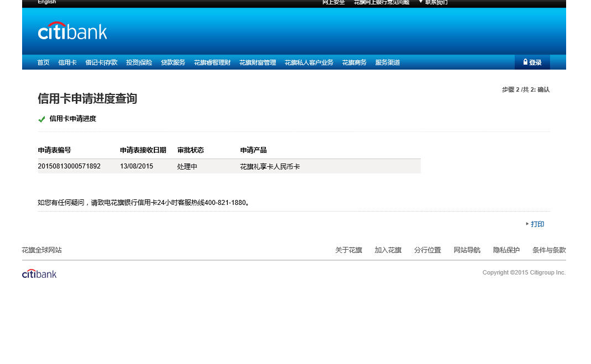Open the 网上安全 link
Screen dimensions: 591x364
click(x=333, y=2)
